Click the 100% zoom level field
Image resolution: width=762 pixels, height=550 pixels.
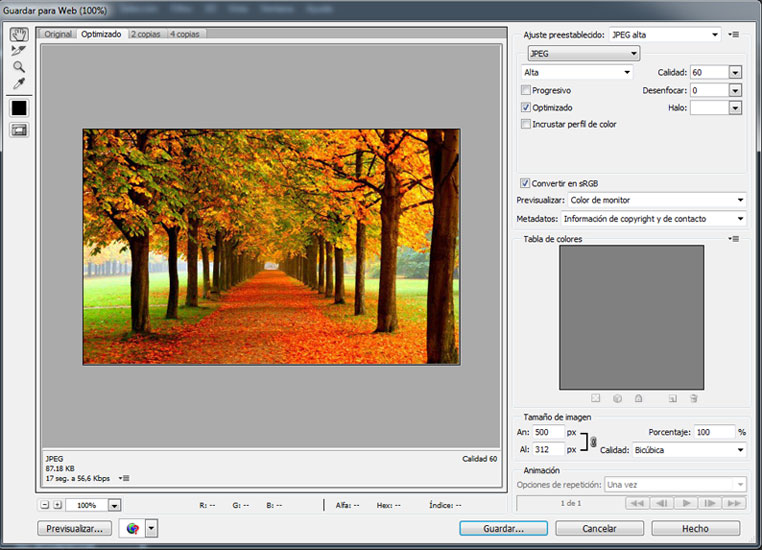[87, 505]
